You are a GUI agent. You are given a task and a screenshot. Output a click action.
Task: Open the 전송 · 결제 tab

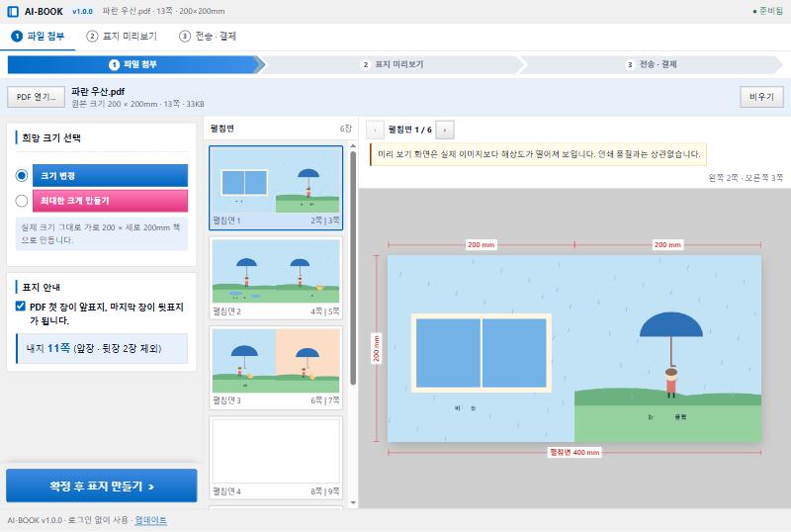point(208,37)
